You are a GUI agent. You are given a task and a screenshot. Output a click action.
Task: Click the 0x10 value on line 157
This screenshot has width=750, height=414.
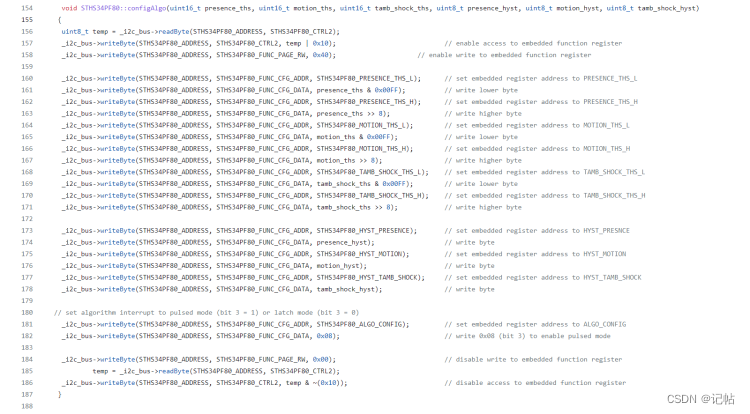pyautogui.click(x=320, y=43)
